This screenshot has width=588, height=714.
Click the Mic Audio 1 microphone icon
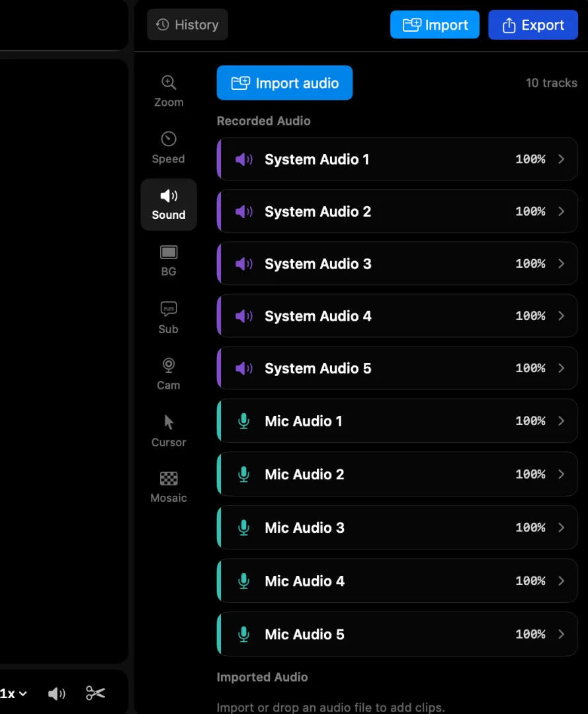click(243, 421)
